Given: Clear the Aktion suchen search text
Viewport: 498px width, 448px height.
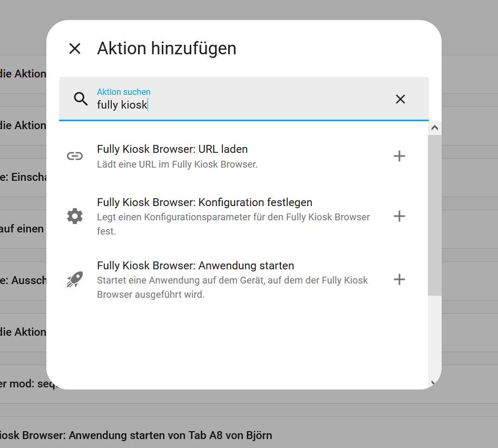Looking at the screenshot, I should click(401, 99).
